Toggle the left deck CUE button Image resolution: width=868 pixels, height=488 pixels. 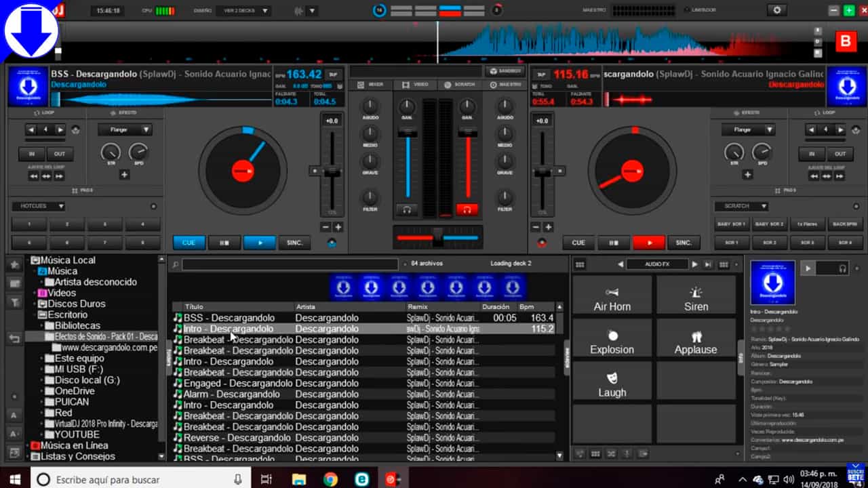coord(189,243)
